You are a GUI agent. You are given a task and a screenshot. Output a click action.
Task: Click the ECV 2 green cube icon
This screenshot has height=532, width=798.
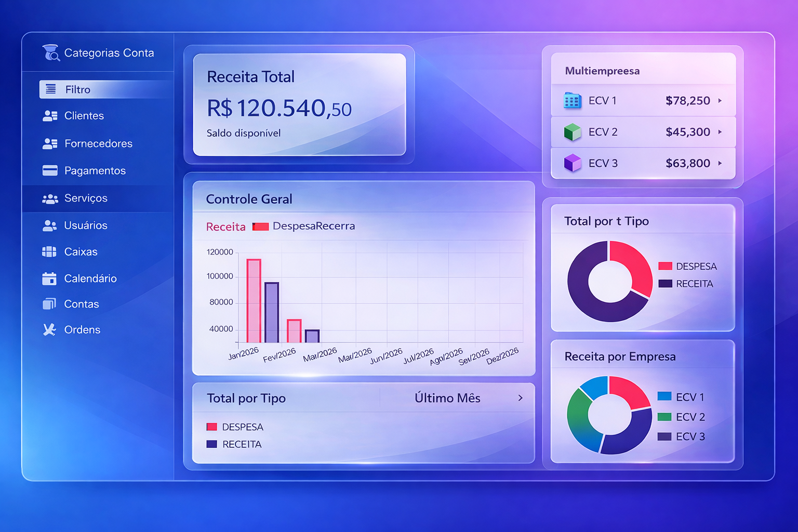coord(572,132)
